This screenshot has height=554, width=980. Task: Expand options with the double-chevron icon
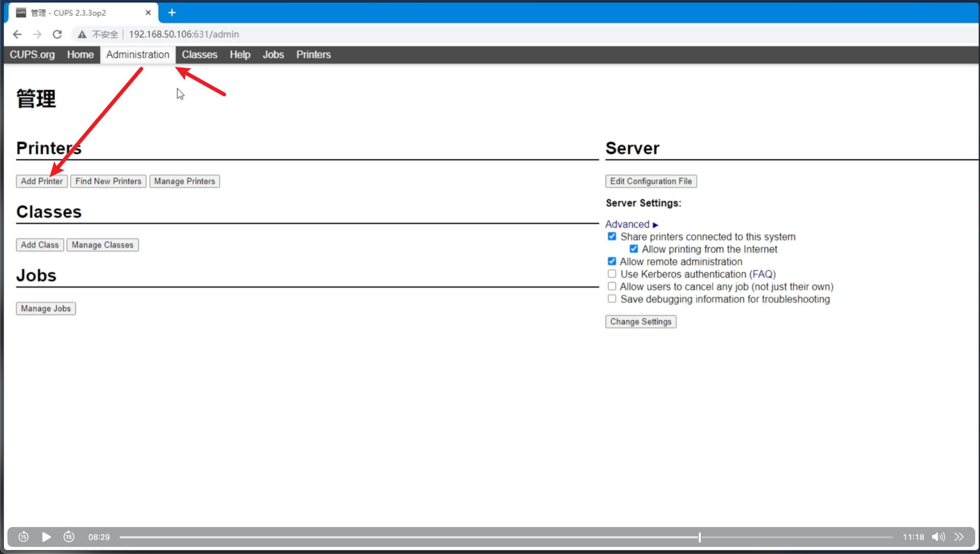click(959, 537)
